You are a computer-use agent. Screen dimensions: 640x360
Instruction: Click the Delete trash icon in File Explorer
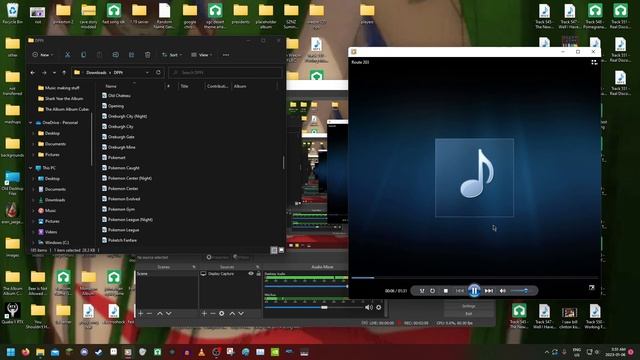click(x=147, y=55)
